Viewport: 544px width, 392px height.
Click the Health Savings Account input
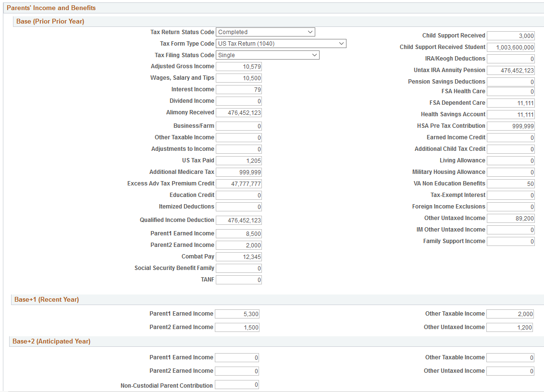pos(510,114)
